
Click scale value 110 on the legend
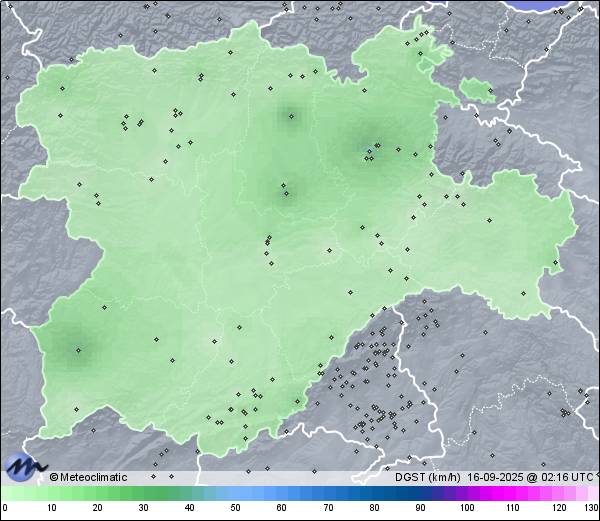pos(513,508)
